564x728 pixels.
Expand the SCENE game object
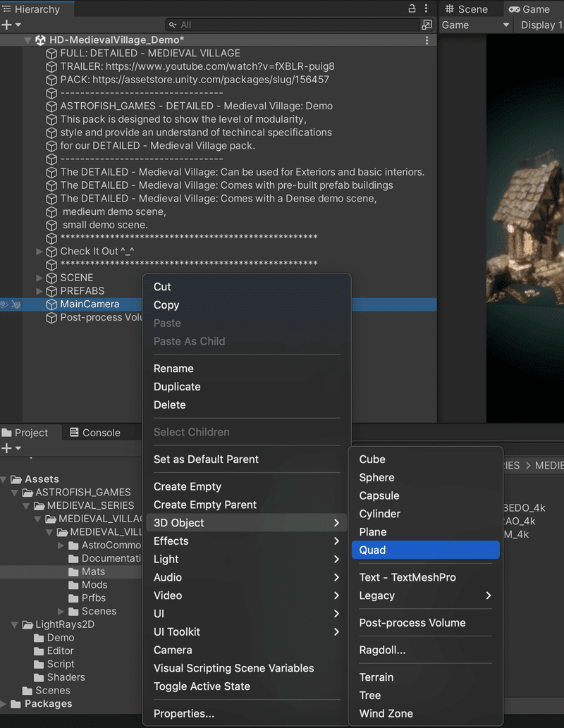(39, 278)
